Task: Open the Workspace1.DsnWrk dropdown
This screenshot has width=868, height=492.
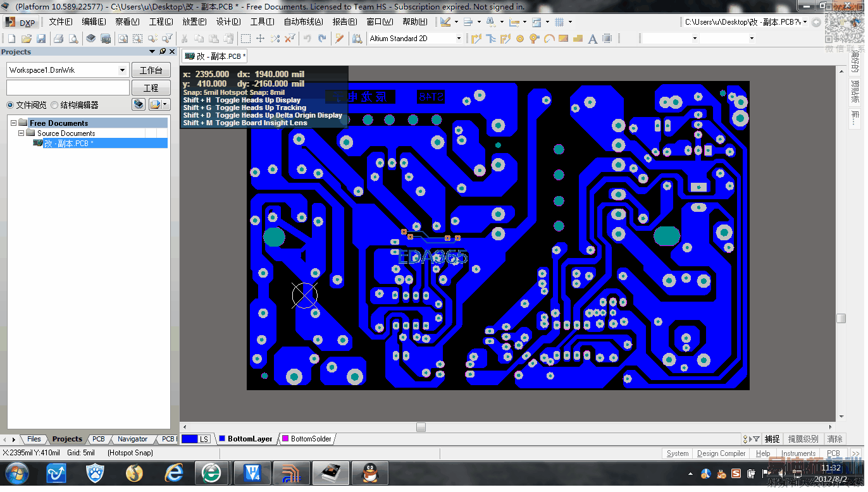Action: pos(122,70)
